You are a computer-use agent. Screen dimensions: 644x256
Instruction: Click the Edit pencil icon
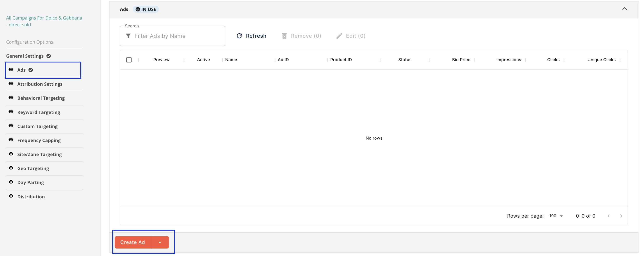[x=339, y=36]
